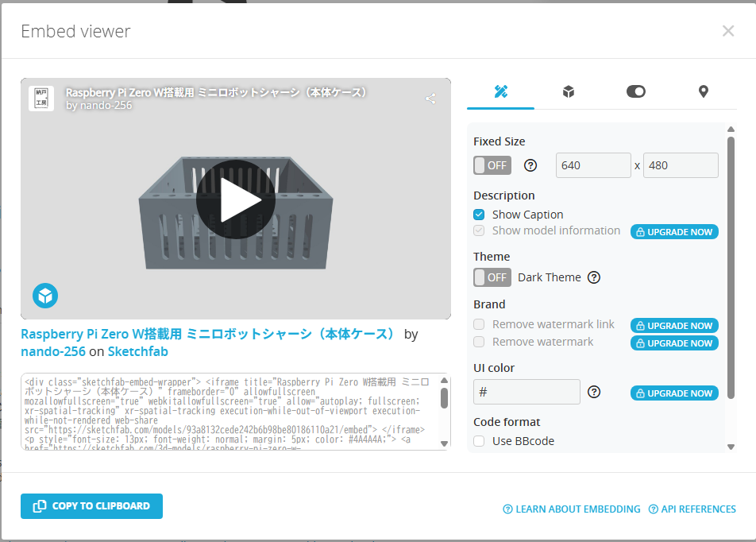Click the author avatar thumbnail in preview
The height and width of the screenshot is (542, 756).
(x=41, y=99)
